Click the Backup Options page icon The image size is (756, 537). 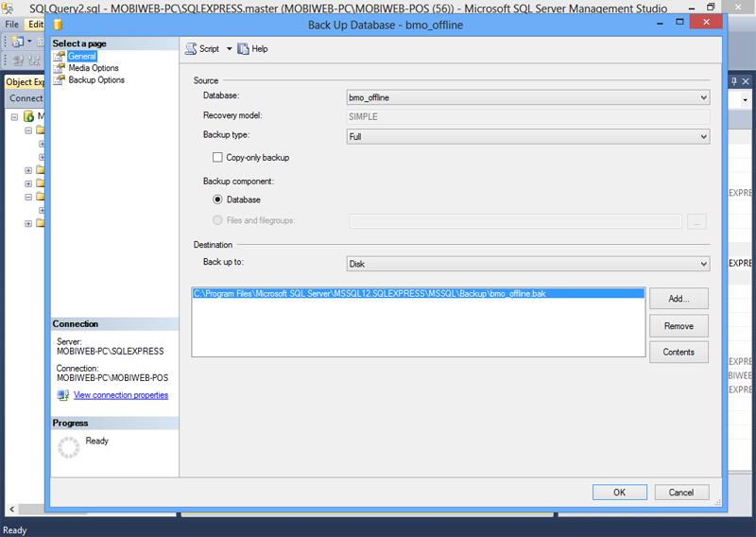pos(59,80)
